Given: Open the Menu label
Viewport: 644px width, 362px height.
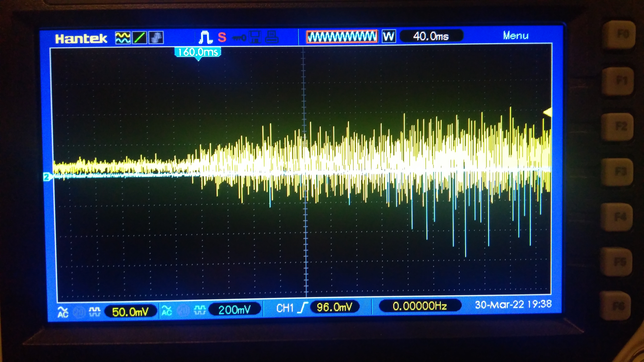Looking at the screenshot, I should pyautogui.click(x=516, y=35).
